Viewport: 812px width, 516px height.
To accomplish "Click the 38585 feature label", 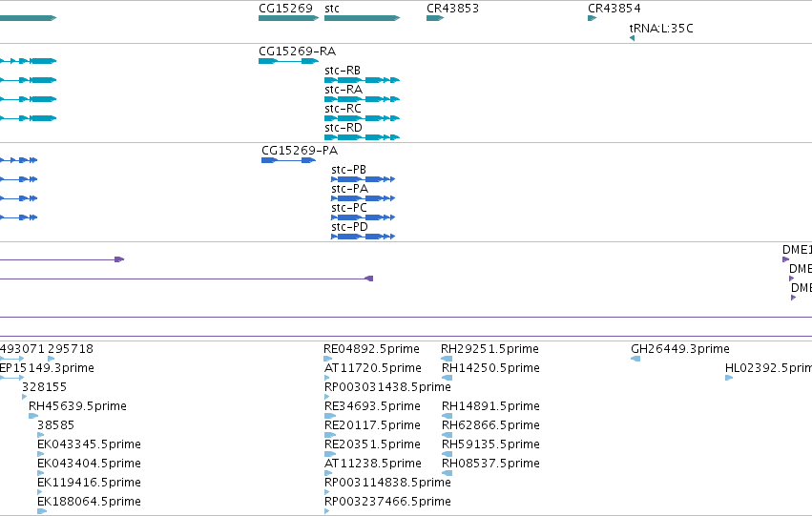I will 56,425.
